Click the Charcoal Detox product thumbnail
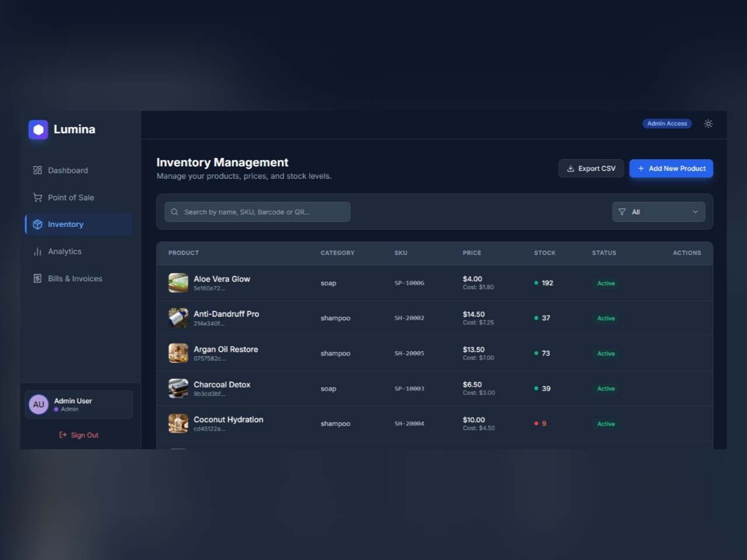 (x=178, y=388)
